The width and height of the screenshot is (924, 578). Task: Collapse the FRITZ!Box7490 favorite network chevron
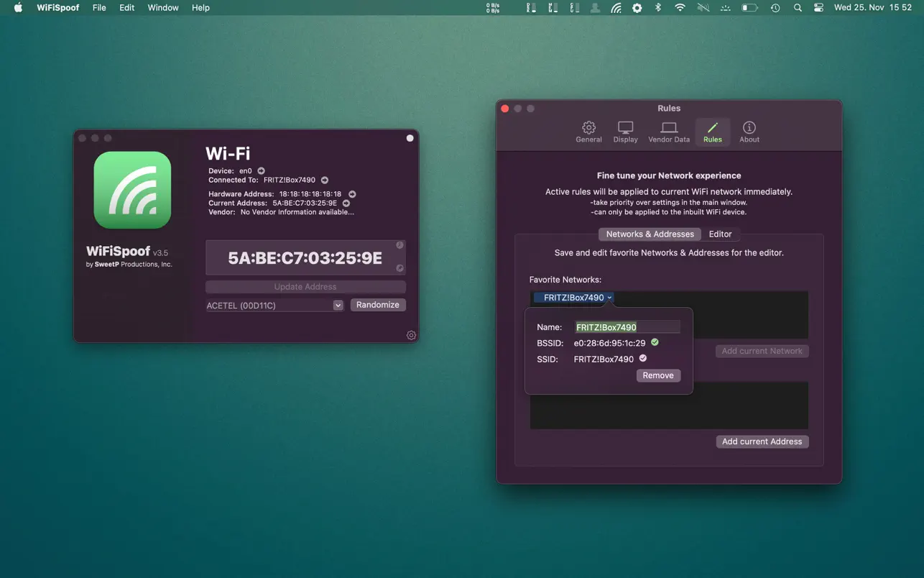pyautogui.click(x=609, y=298)
